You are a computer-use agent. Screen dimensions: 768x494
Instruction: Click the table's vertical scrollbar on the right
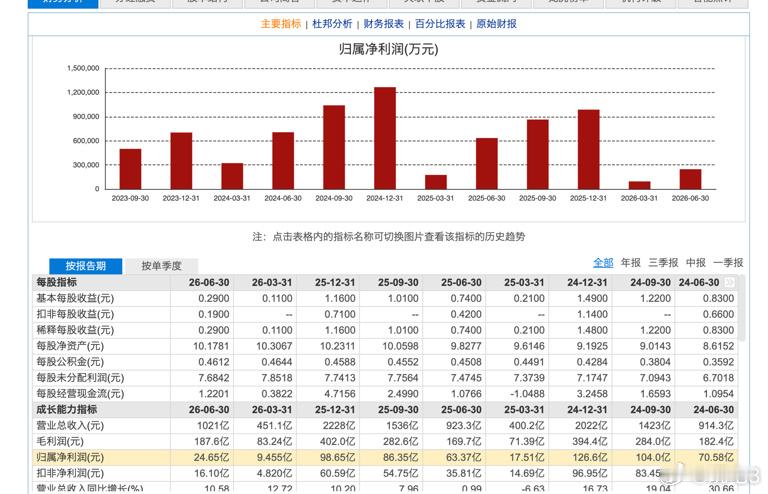tap(742, 308)
